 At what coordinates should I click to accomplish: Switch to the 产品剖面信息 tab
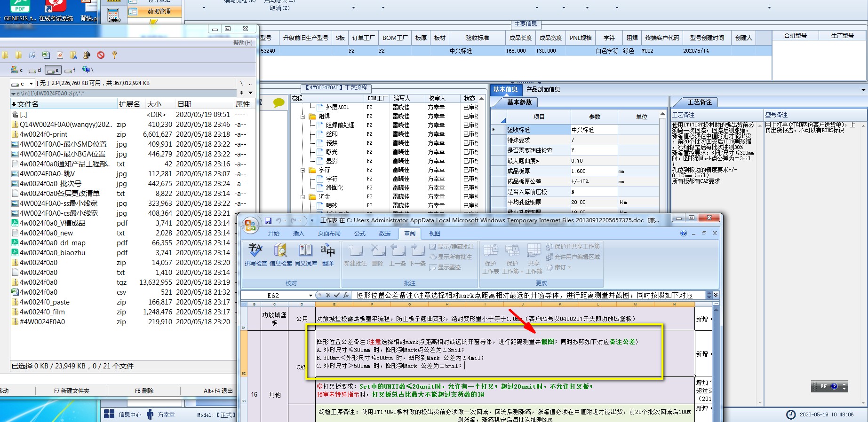click(543, 89)
